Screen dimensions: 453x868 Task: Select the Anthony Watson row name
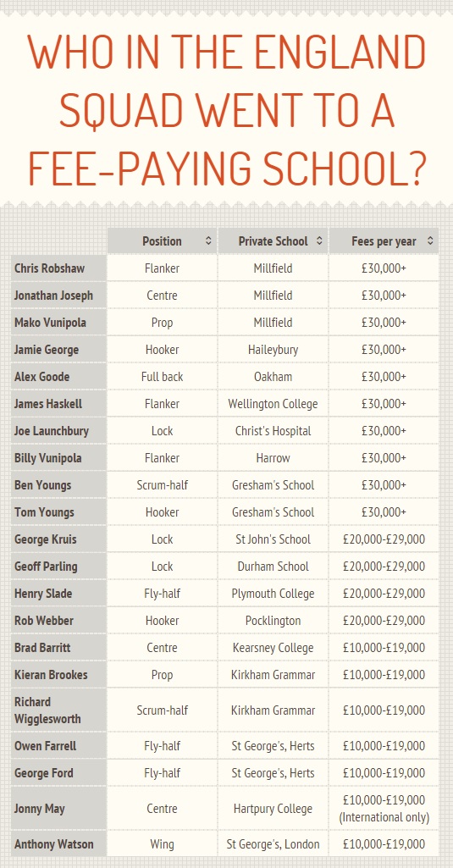(58, 845)
